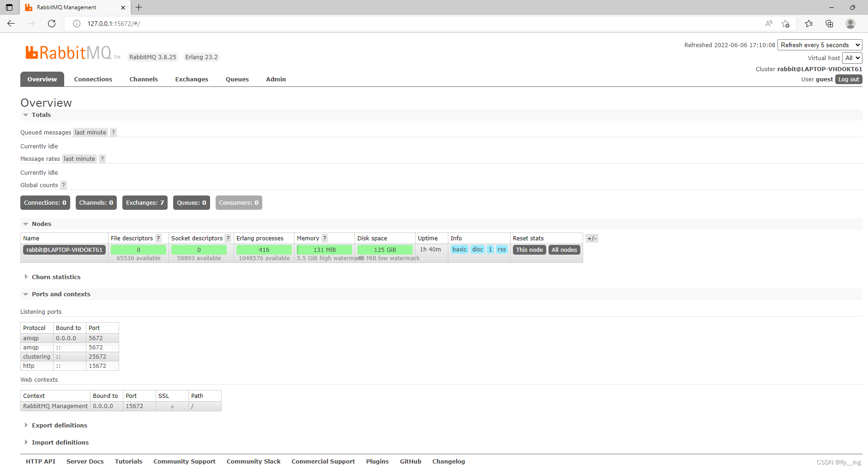Click the browser forward arrow

point(31,24)
